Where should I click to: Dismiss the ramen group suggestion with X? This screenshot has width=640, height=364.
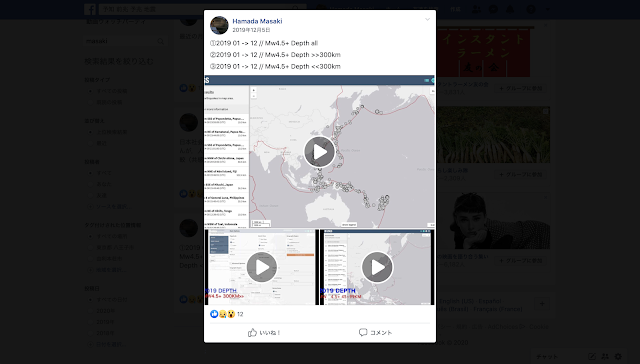coord(546,25)
